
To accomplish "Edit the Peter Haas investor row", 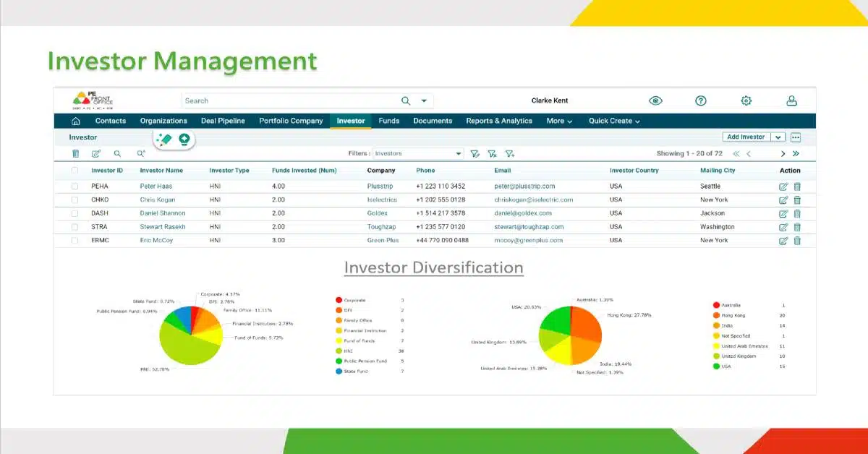I will [x=783, y=187].
